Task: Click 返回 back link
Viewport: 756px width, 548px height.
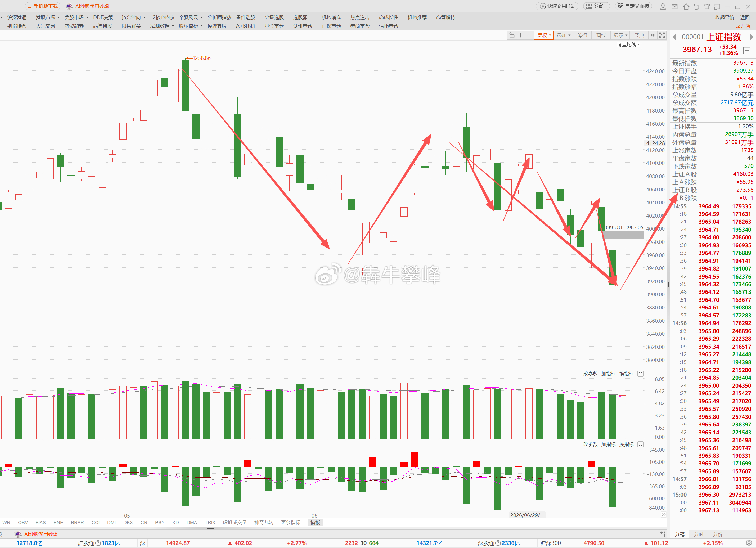Action: coord(745,17)
